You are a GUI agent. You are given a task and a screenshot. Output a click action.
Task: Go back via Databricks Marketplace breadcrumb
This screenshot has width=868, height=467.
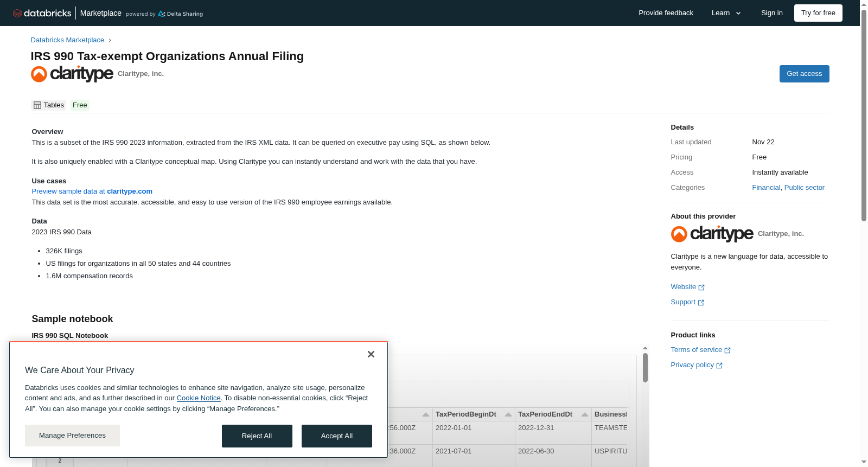tap(67, 40)
